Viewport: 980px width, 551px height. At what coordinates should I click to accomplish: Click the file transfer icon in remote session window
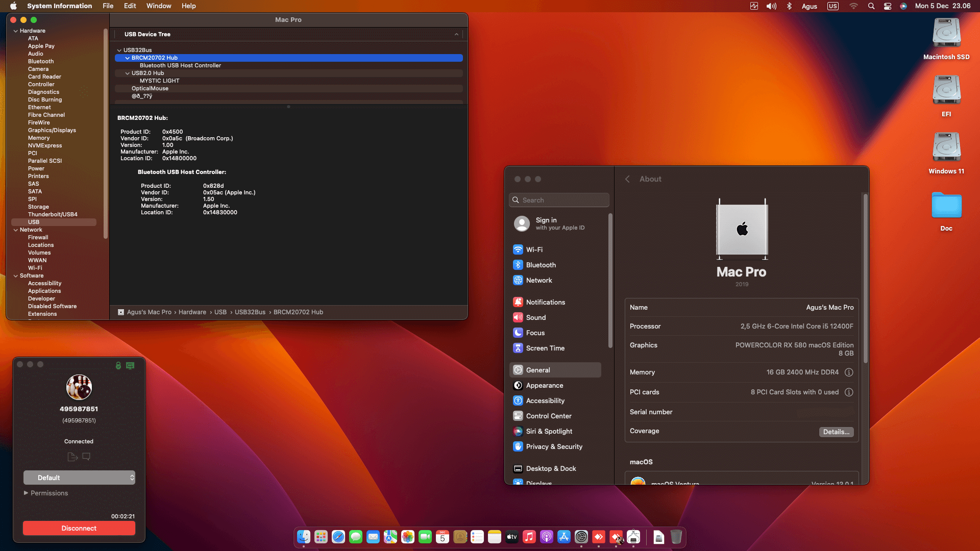(x=72, y=457)
